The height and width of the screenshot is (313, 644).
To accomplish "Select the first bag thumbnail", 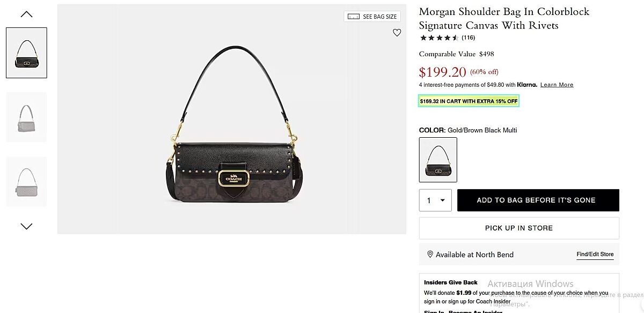I will pyautogui.click(x=26, y=53).
